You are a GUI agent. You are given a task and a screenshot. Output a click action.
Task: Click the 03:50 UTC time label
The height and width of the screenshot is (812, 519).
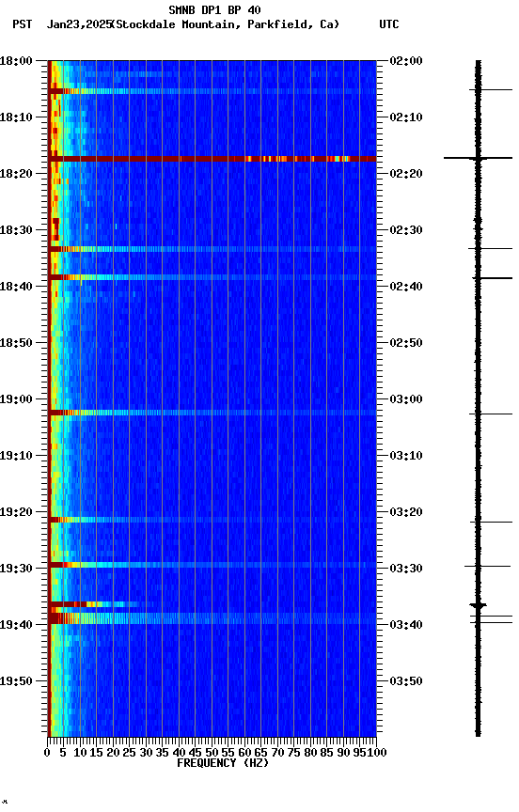click(x=406, y=681)
